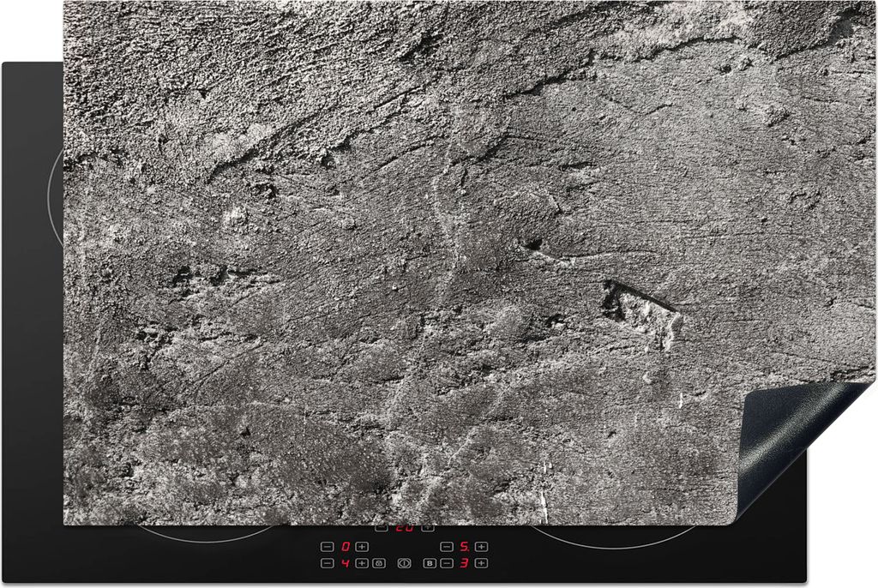The image size is (878, 588).
Task: Click the red 3 heat level display
Action: pos(464,563)
